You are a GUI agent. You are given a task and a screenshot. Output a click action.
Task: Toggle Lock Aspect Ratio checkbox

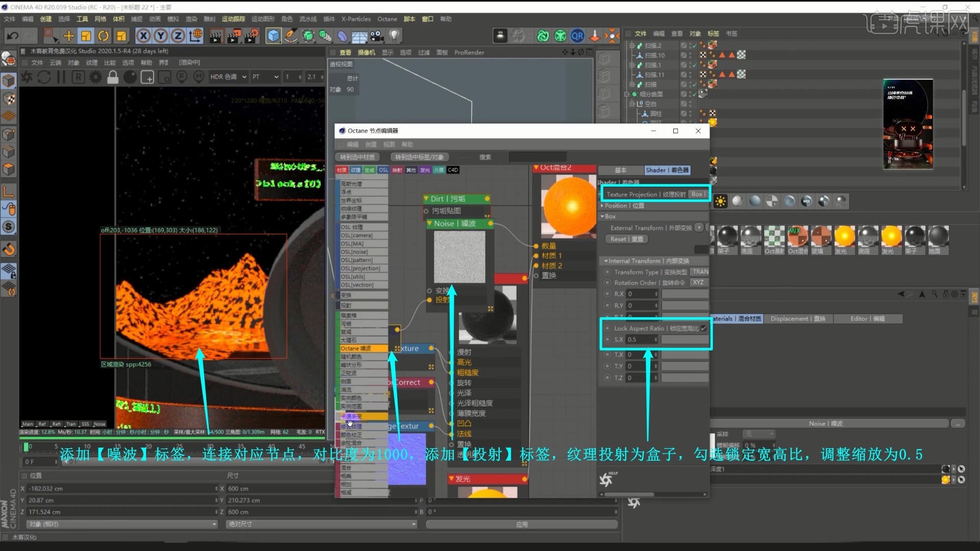pos(704,329)
